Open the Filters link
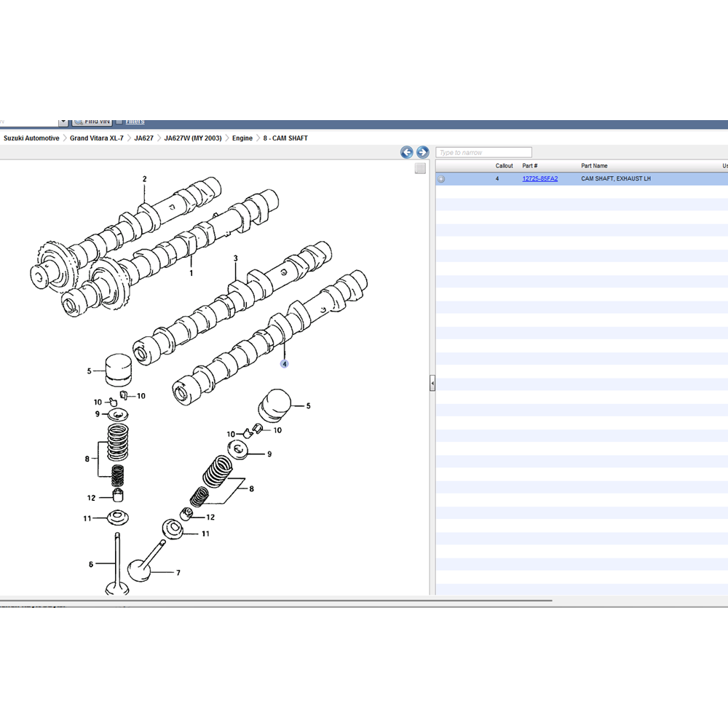This screenshot has height=728, width=728. (x=135, y=122)
